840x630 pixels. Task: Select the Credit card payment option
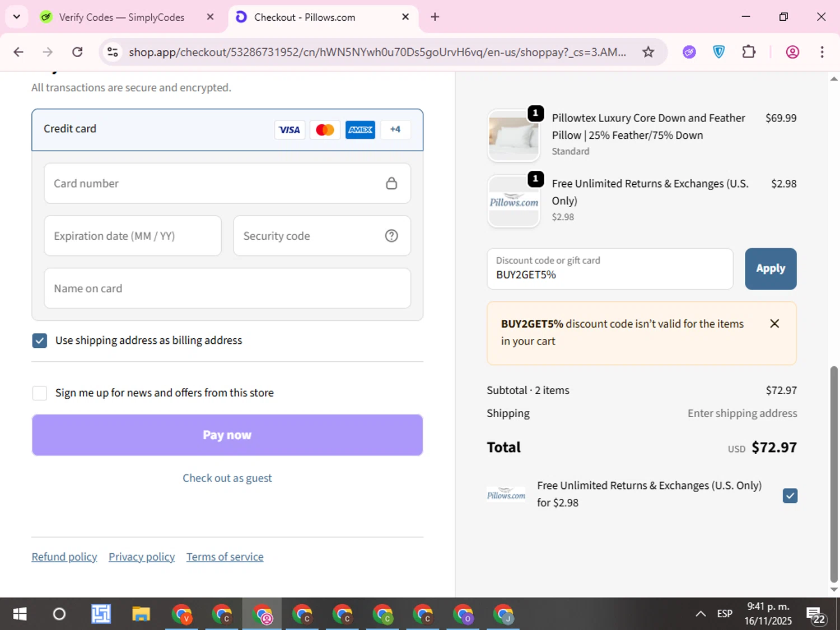click(227, 129)
